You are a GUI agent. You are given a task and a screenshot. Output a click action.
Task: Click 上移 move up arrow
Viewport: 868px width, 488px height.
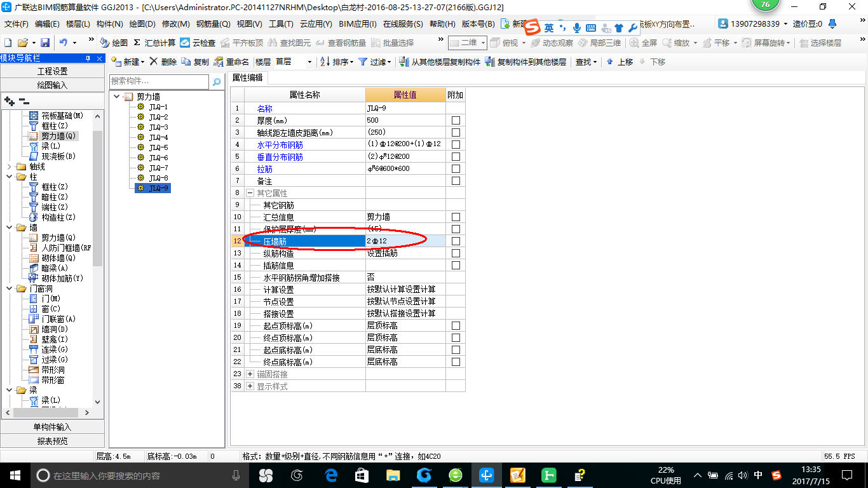620,62
